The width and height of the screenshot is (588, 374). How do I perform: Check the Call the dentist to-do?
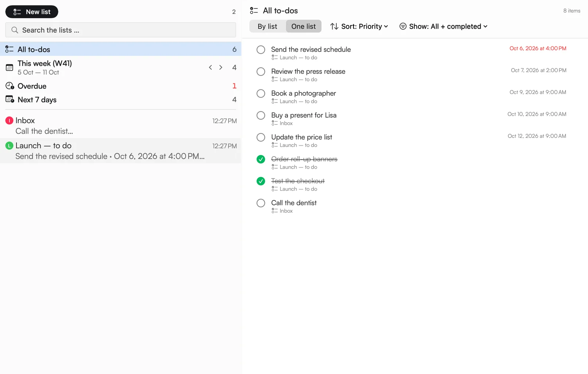tap(261, 203)
